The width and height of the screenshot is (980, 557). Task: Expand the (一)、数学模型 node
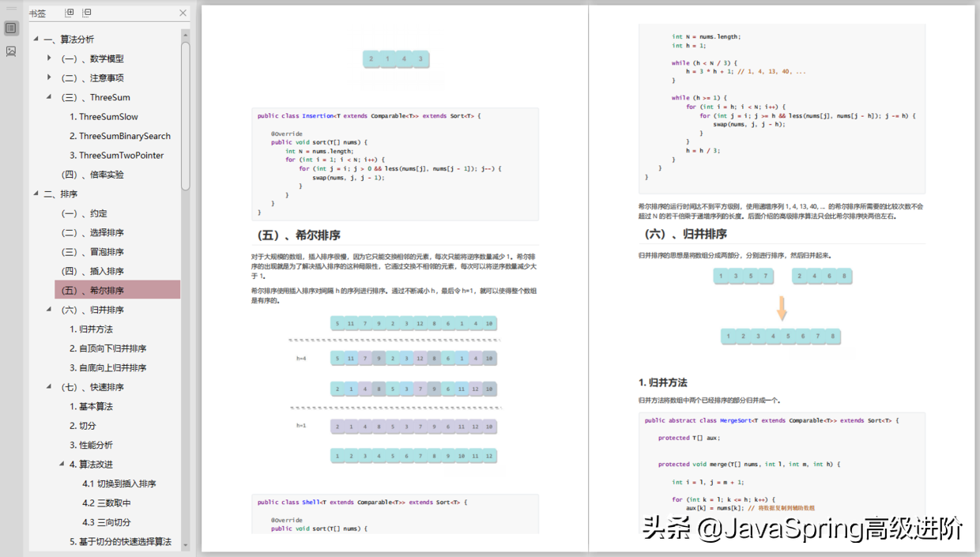click(x=49, y=58)
